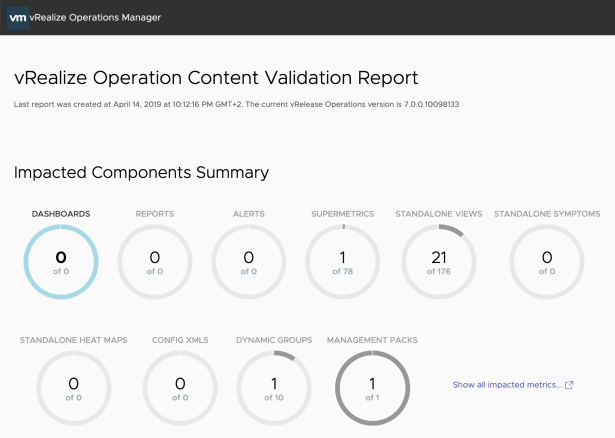615x438 pixels.
Task: Click the 'of 10' text in Dynamic Groups
Action: pos(274,398)
